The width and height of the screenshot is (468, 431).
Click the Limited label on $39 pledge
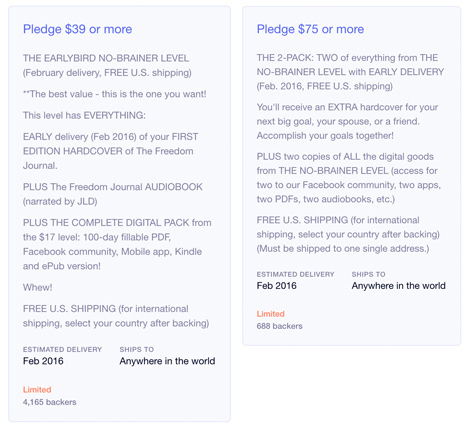tap(37, 390)
